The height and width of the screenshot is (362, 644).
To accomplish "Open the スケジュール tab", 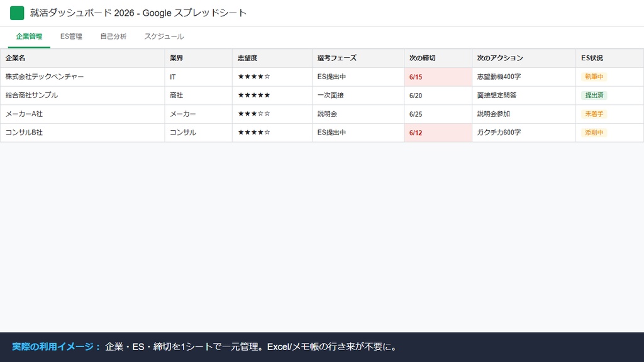I will point(164,36).
